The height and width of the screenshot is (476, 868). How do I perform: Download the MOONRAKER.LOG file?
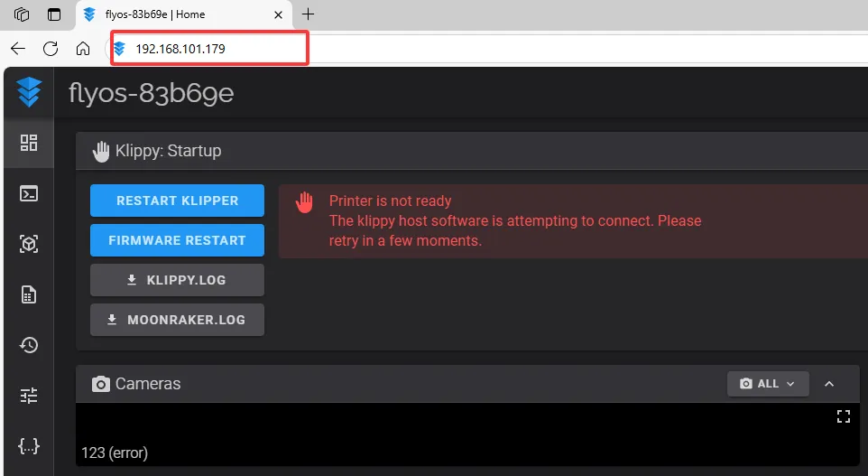[177, 320]
